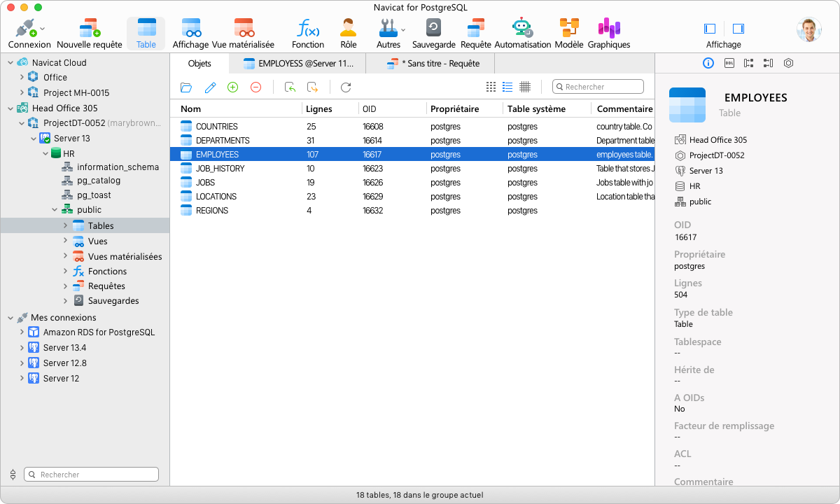
Task: Select the REGIONS table row
Action: click(x=412, y=211)
